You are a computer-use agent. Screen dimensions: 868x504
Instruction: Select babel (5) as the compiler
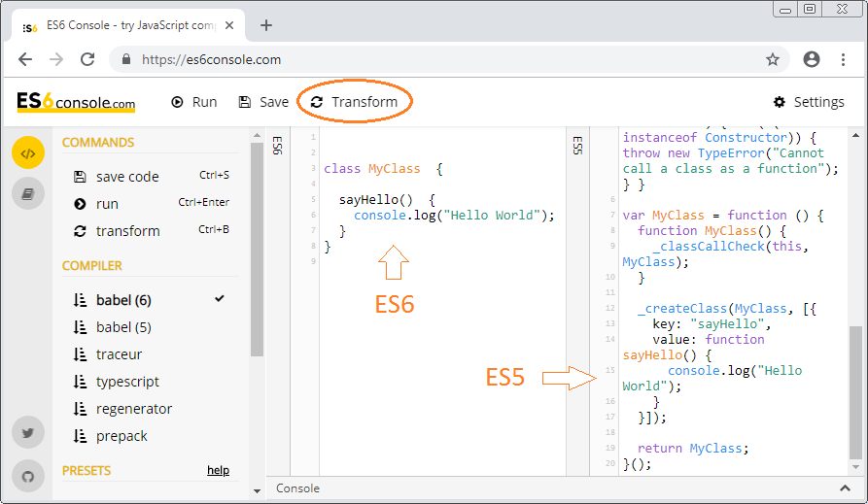[123, 327]
